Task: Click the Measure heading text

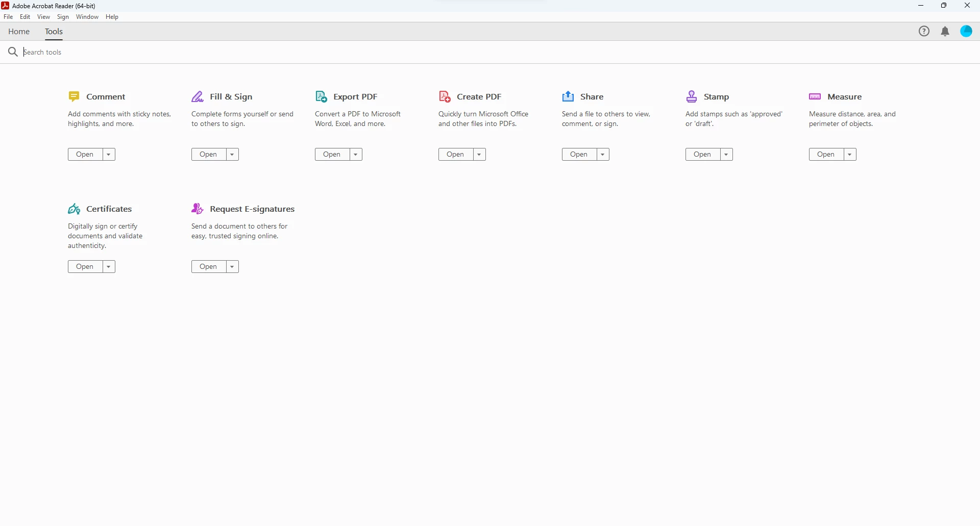Action: tap(845, 97)
